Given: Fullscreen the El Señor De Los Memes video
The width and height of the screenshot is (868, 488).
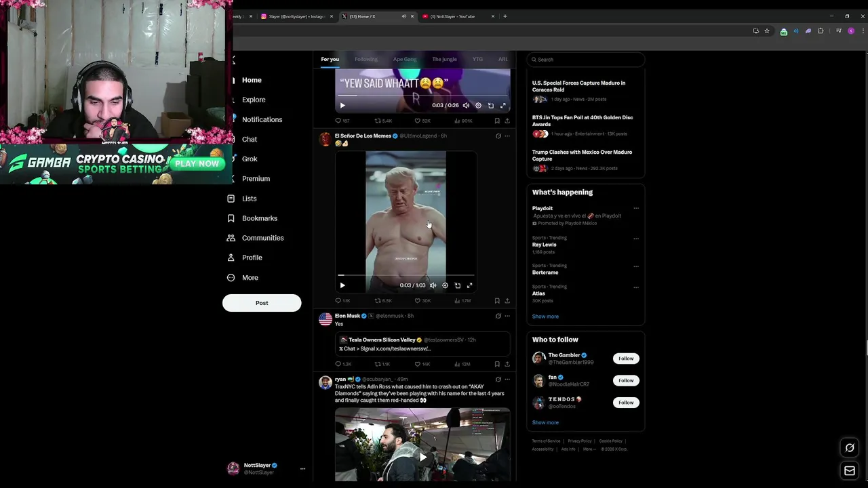Looking at the screenshot, I should click(x=469, y=285).
